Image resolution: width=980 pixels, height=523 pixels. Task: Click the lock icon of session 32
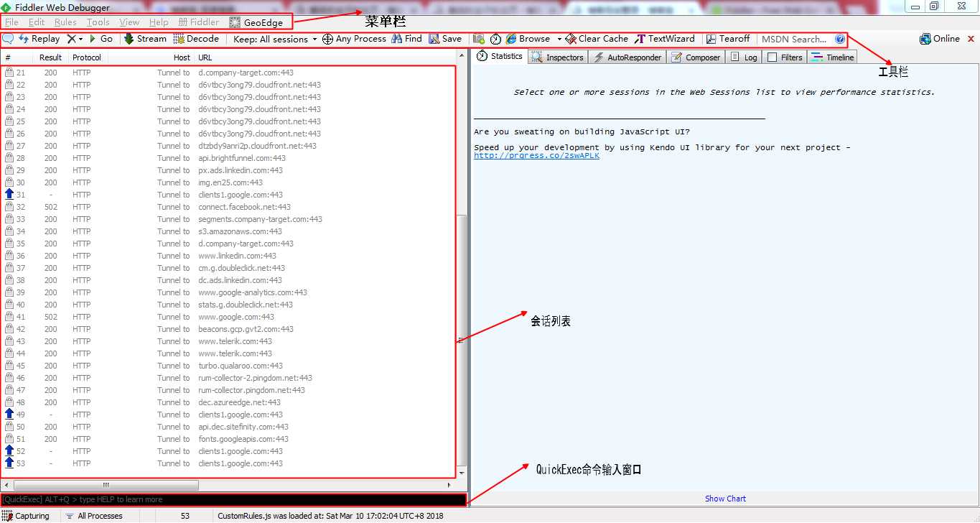coord(9,207)
